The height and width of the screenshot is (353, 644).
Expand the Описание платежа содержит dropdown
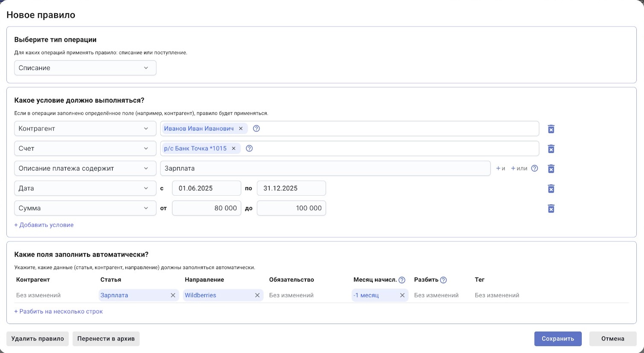coord(85,168)
